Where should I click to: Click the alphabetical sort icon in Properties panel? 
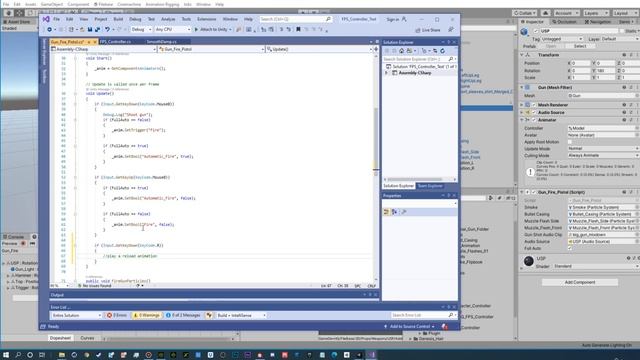click(x=395, y=212)
